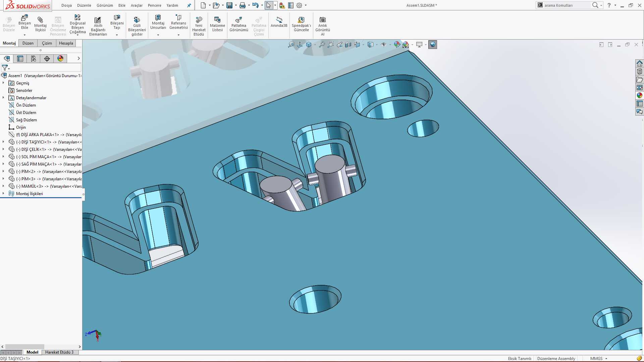Toggle the pin on the menu bar
The width and height of the screenshot is (644, 362).
tap(189, 5)
